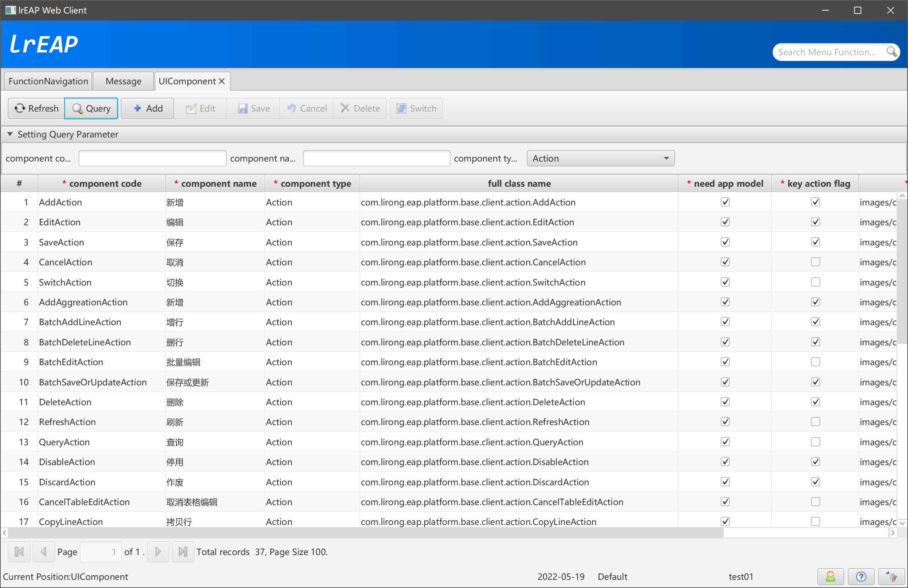Click the 保存或更新 component name cell
Viewport: 908px width, 588px height.
215,382
